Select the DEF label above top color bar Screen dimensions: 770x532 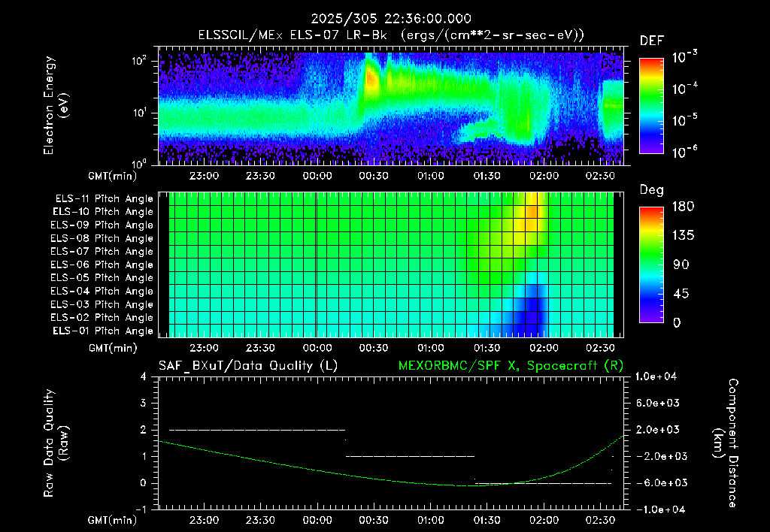(651, 41)
